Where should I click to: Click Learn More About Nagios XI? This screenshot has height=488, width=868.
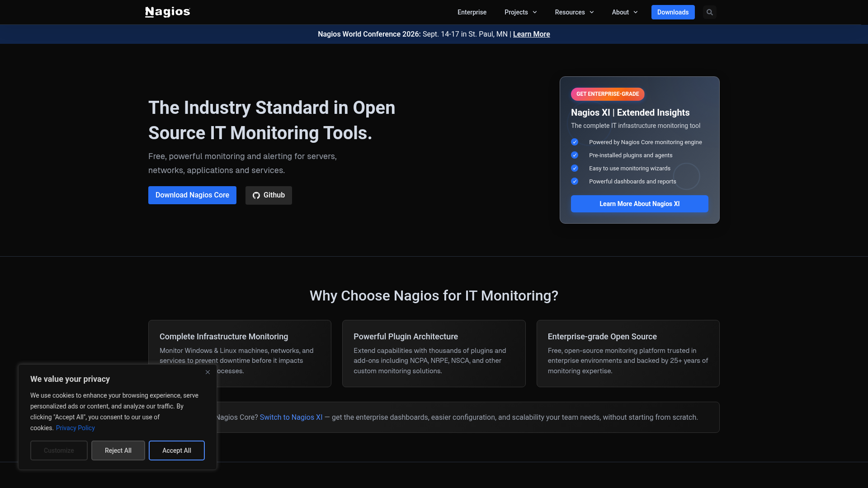[x=639, y=204]
